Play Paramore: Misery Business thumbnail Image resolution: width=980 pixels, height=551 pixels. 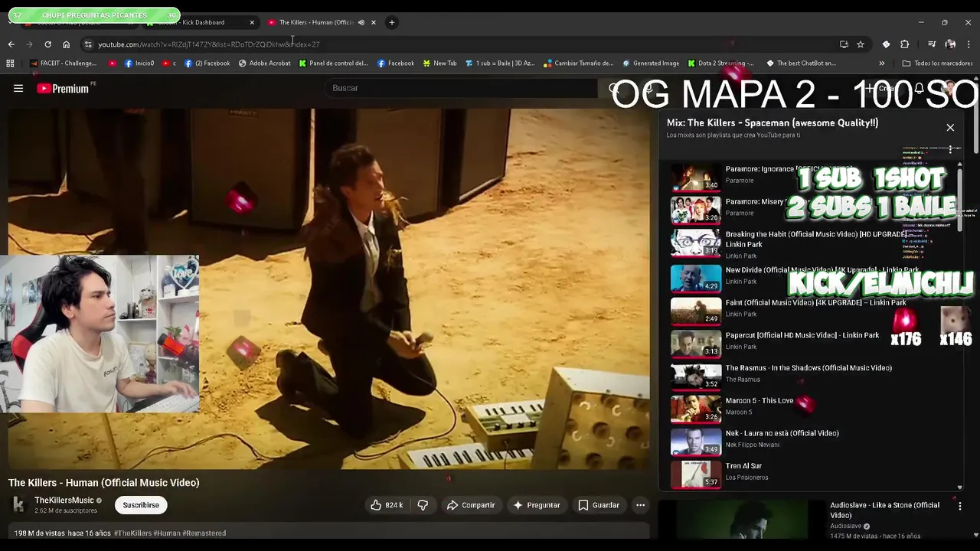(696, 210)
